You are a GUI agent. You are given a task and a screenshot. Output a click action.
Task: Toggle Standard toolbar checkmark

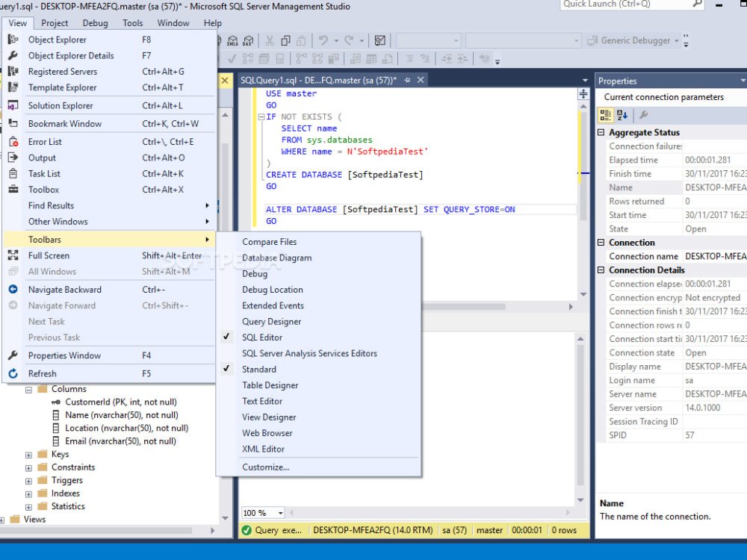(226, 369)
